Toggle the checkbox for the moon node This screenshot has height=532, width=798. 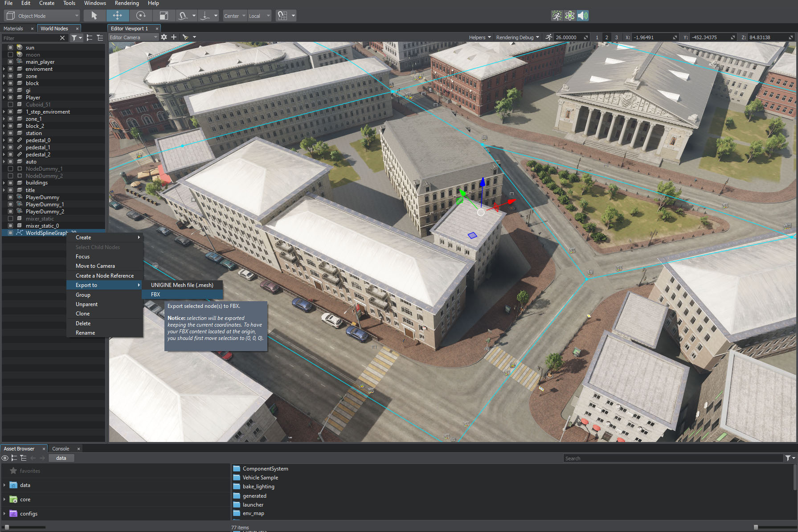tap(10, 55)
